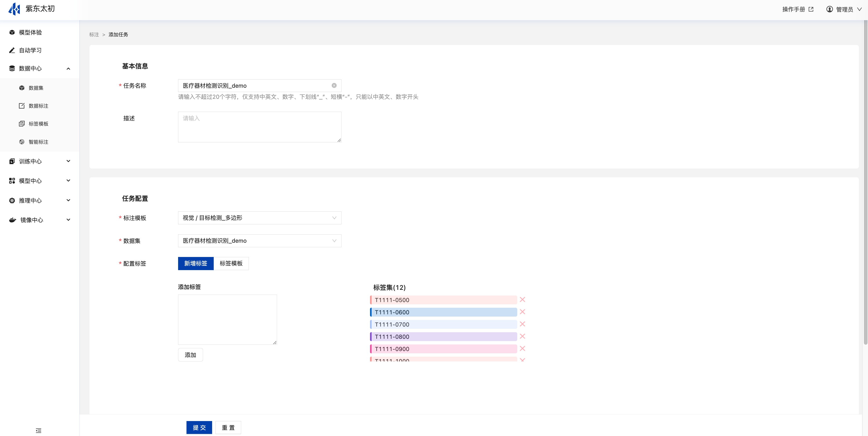The height and width of the screenshot is (436, 868).
Task: Click the 模型中心 grid icon
Action: (12, 181)
